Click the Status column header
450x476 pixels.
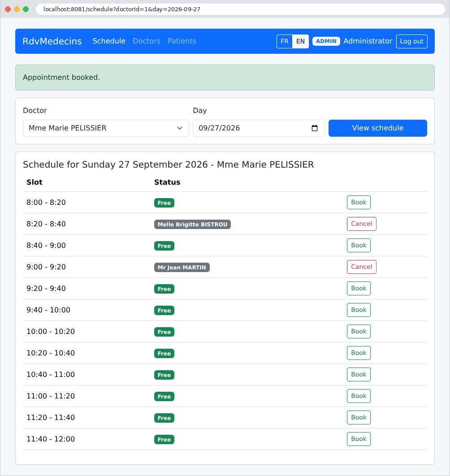click(167, 182)
